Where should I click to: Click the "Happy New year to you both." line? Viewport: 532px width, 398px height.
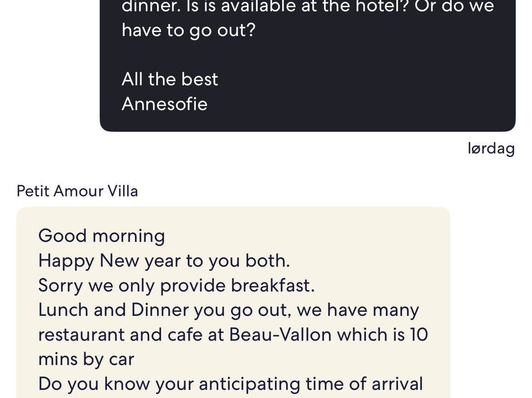coord(164,261)
